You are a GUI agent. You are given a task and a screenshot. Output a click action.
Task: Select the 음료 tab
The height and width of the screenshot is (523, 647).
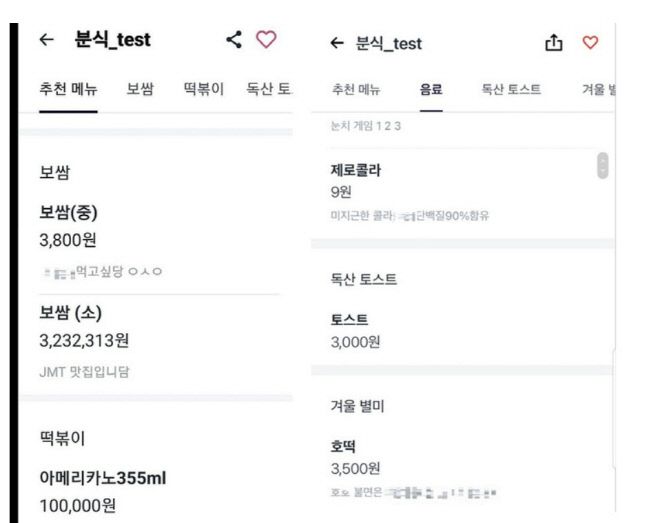(x=432, y=90)
